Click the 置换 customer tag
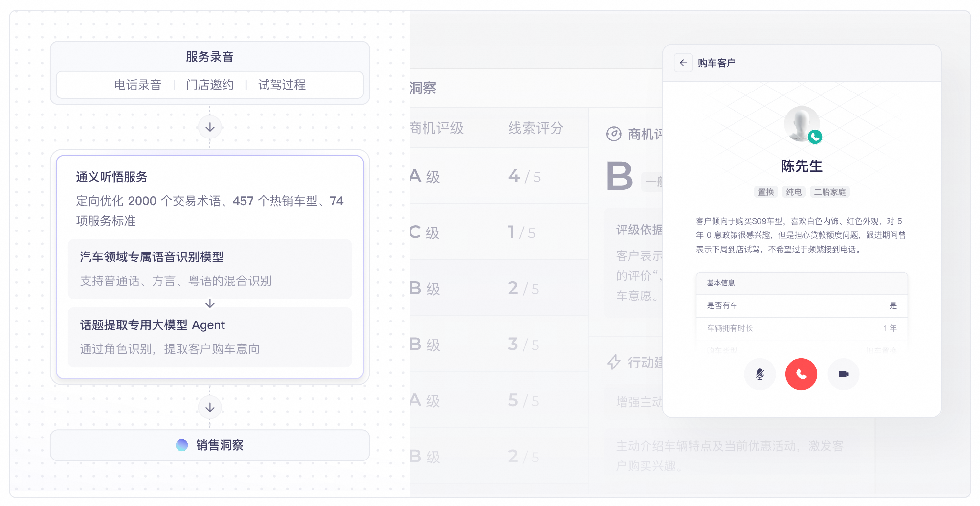The width and height of the screenshot is (980, 506). [x=766, y=192]
